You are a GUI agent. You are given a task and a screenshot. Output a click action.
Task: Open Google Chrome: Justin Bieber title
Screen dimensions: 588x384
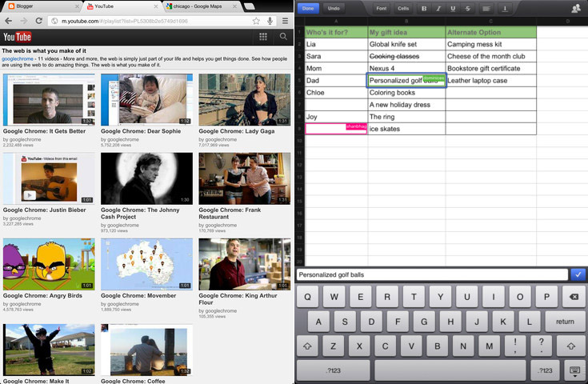click(44, 210)
